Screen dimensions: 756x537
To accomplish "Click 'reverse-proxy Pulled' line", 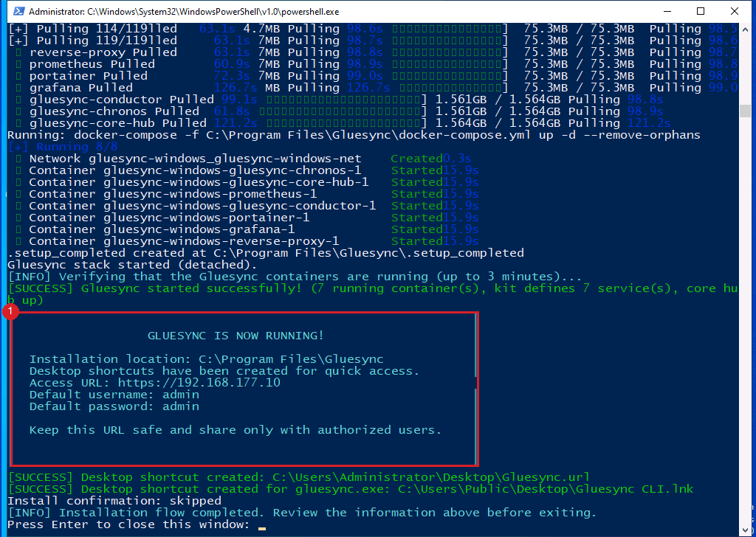I will pos(377,52).
